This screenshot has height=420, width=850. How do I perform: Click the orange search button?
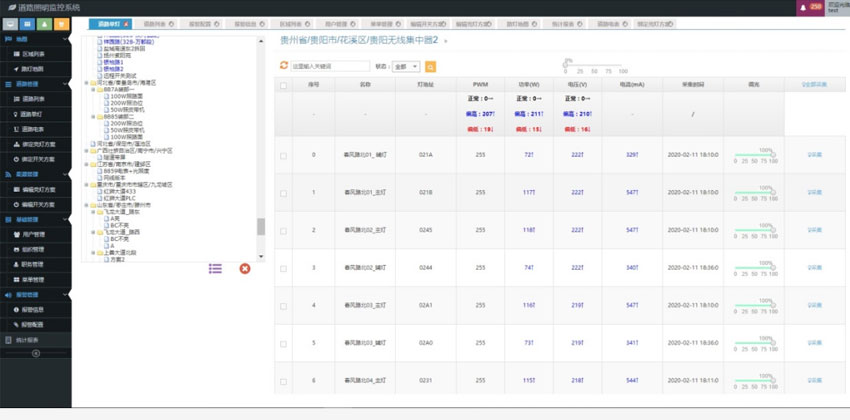[x=431, y=66]
